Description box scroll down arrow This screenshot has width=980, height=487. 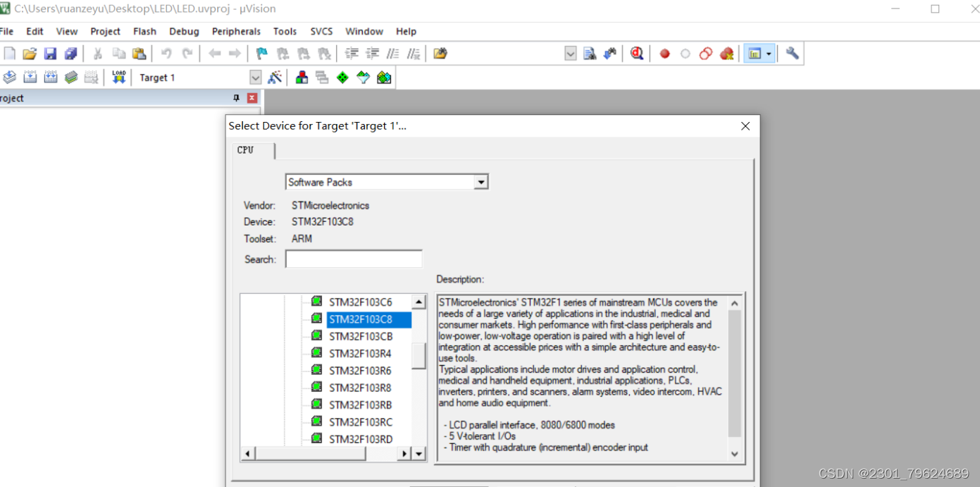click(x=734, y=454)
